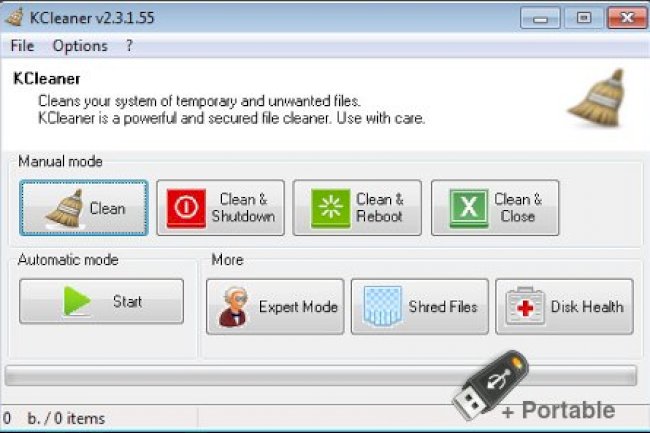Image resolution: width=650 pixels, height=433 pixels.
Task: Open Disk Health via its label
Action: tap(587, 307)
